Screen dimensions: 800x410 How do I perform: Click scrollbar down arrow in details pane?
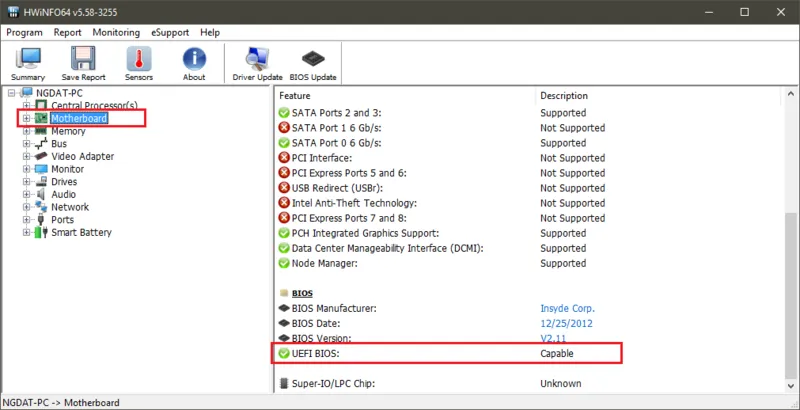tap(790, 386)
